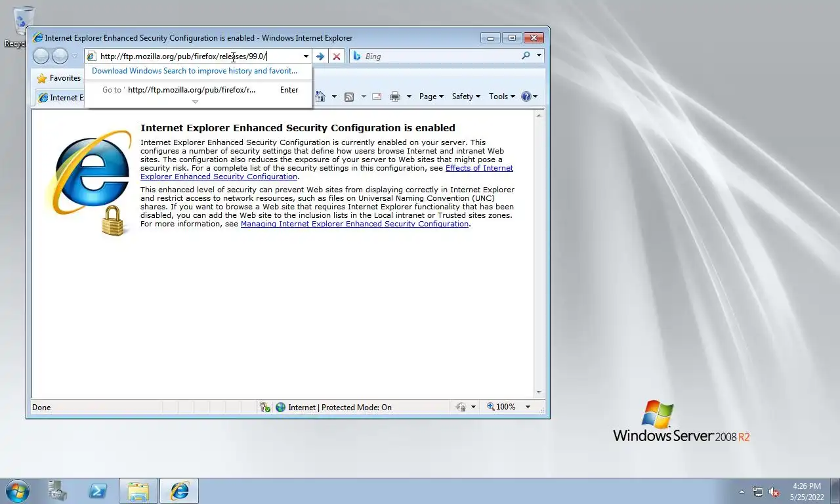Click the security lock status bar icon
The width and height of the screenshot is (840, 504).
(461, 408)
